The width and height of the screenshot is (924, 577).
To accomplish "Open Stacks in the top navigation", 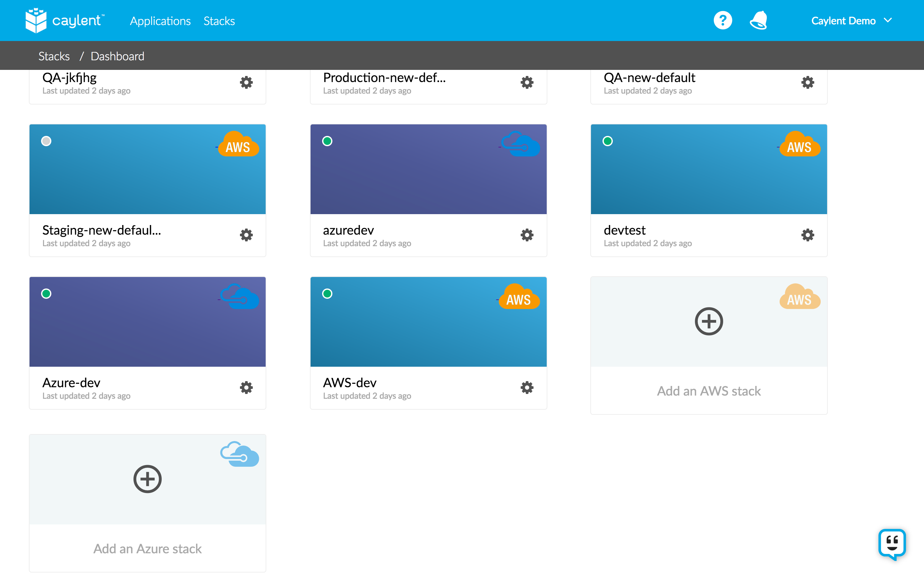I will (x=219, y=21).
